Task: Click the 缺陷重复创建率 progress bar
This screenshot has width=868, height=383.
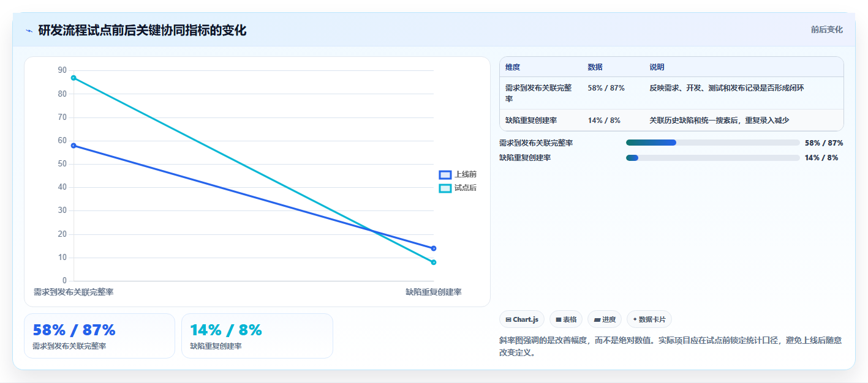Action: [x=712, y=158]
